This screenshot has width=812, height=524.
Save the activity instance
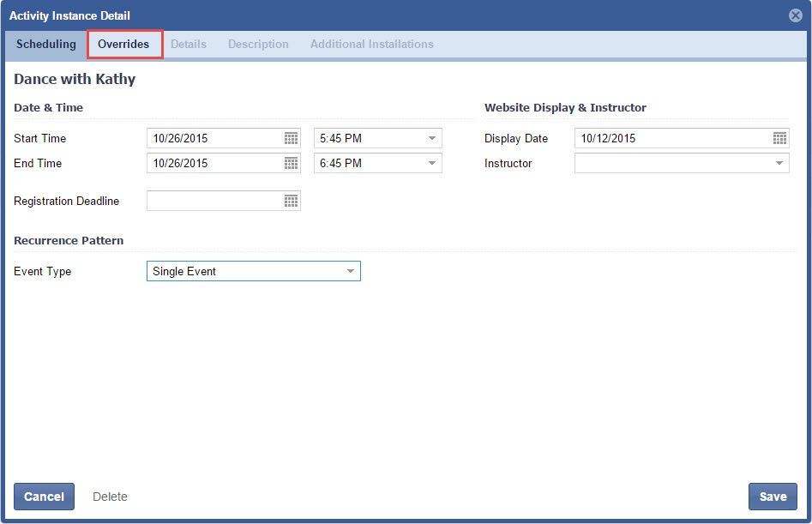pos(773,497)
